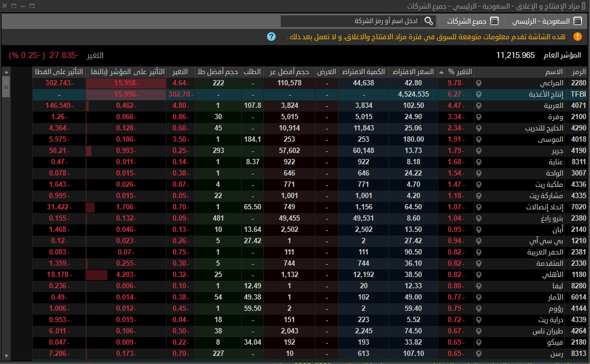Screen dimensions: 590x364
Task: Click the pin icon in المراعي row
Action: click(479, 83)
